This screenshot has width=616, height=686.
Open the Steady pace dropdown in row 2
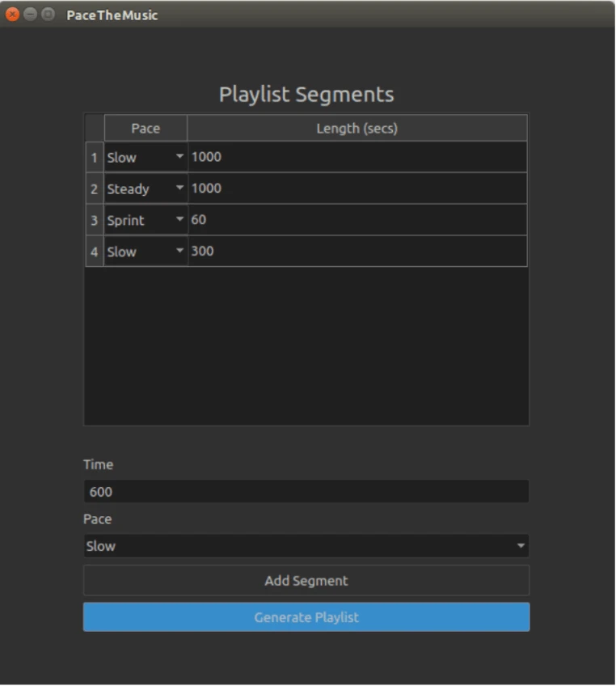[x=146, y=188]
